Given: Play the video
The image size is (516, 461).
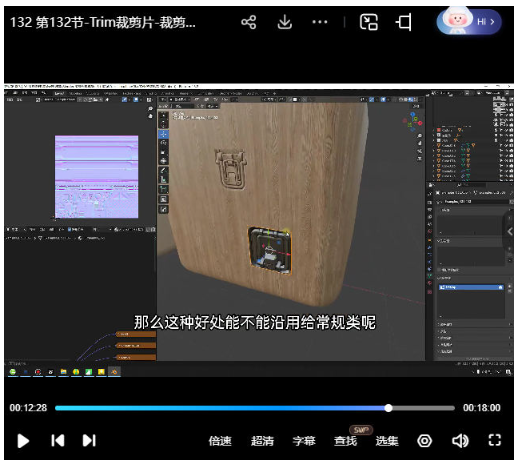Looking at the screenshot, I should [x=23, y=441].
